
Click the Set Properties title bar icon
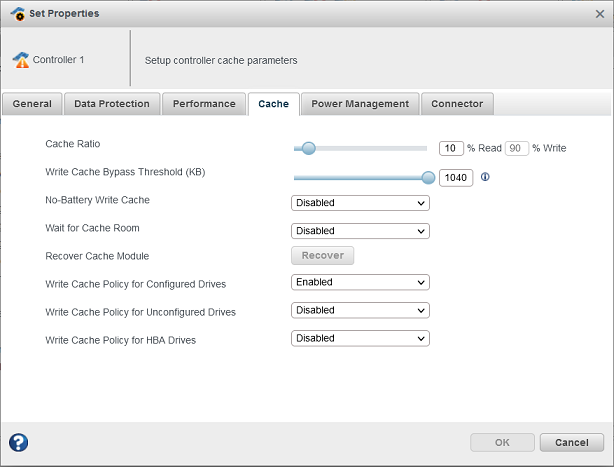click(16, 13)
